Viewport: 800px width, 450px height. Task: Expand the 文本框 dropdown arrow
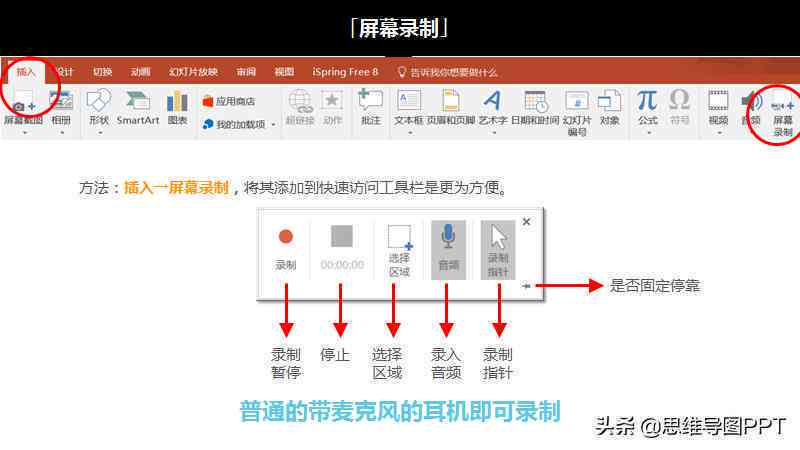[x=410, y=133]
